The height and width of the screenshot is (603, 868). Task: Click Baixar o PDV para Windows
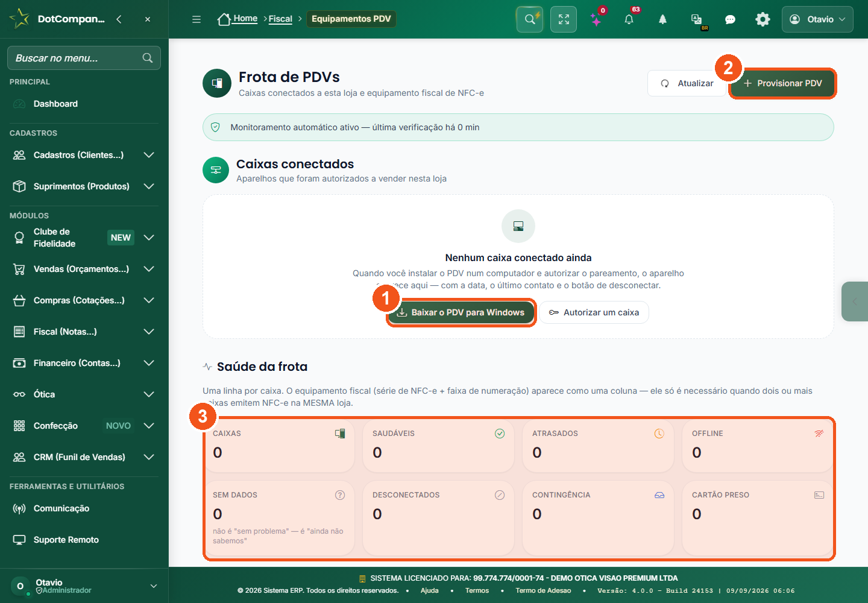coord(461,312)
